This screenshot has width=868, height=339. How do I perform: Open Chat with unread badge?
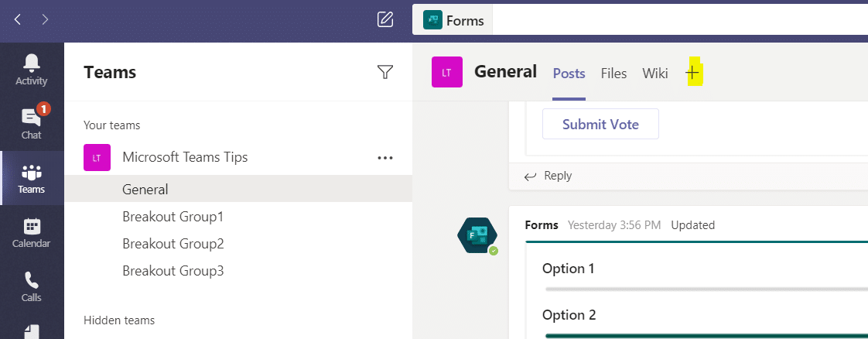(x=32, y=124)
